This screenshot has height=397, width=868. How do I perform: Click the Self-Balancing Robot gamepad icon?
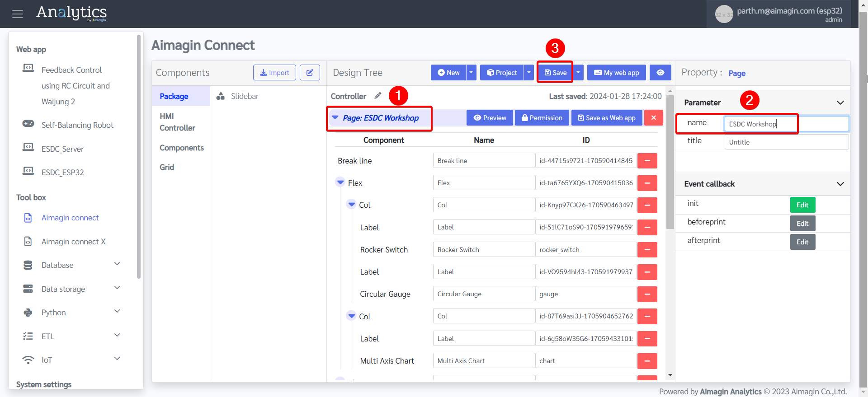pyautogui.click(x=28, y=124)
